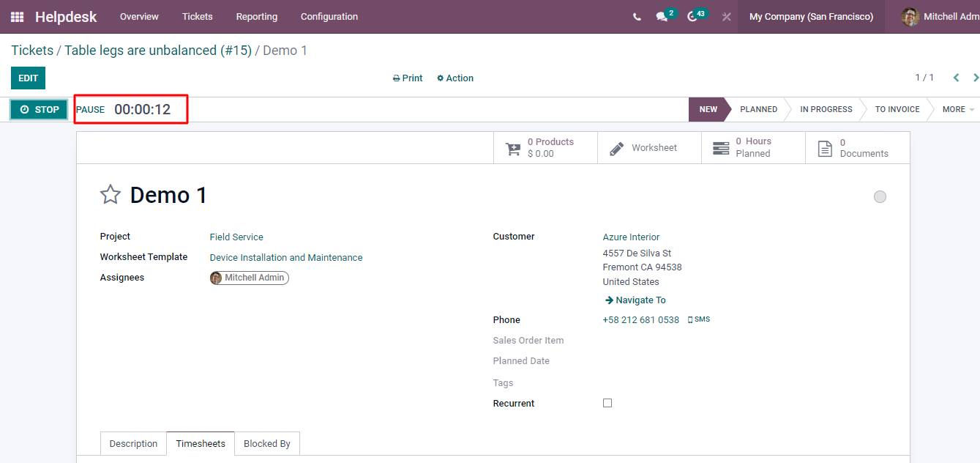Viewport: 980px width, 463px height.
Task: Tick the Recurrent checkbox
Action: [x=607, y=404]
